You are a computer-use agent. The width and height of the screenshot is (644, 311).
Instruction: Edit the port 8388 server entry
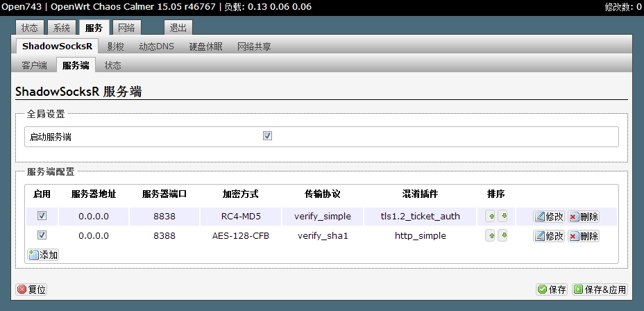pyautogui.click(x=549, y=236)
